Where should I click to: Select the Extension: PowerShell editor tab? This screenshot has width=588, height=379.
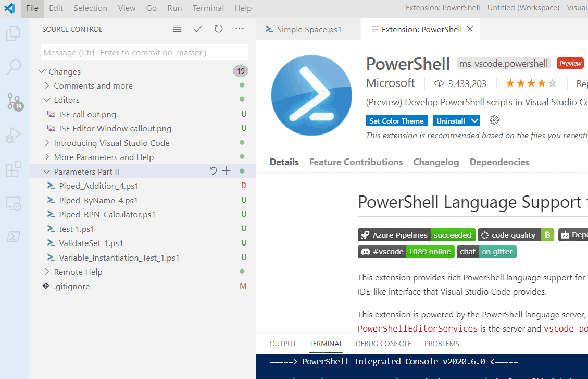tap(420, 29)
